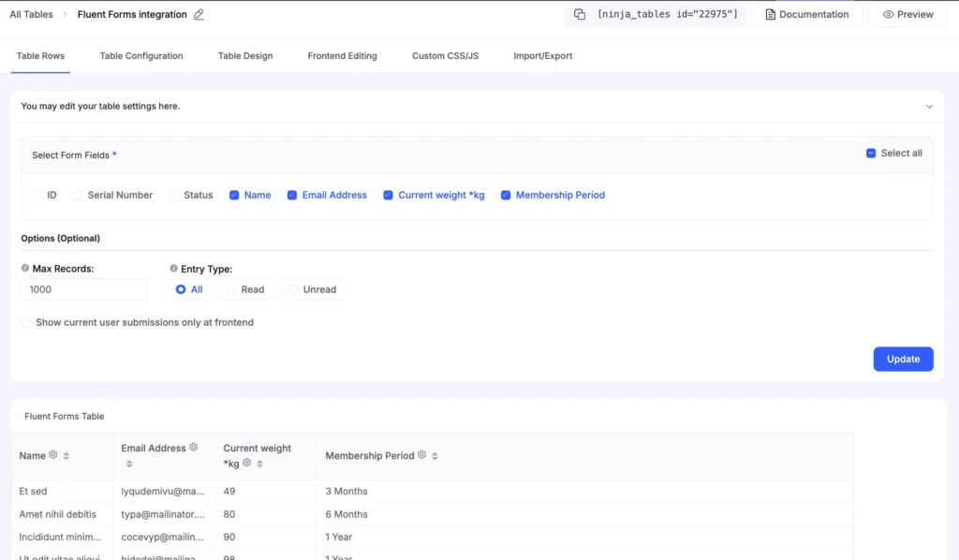This screenshot has width=959, height=560.
Task: Toggle the Select all fields option
Action: [x=872, y=152]
